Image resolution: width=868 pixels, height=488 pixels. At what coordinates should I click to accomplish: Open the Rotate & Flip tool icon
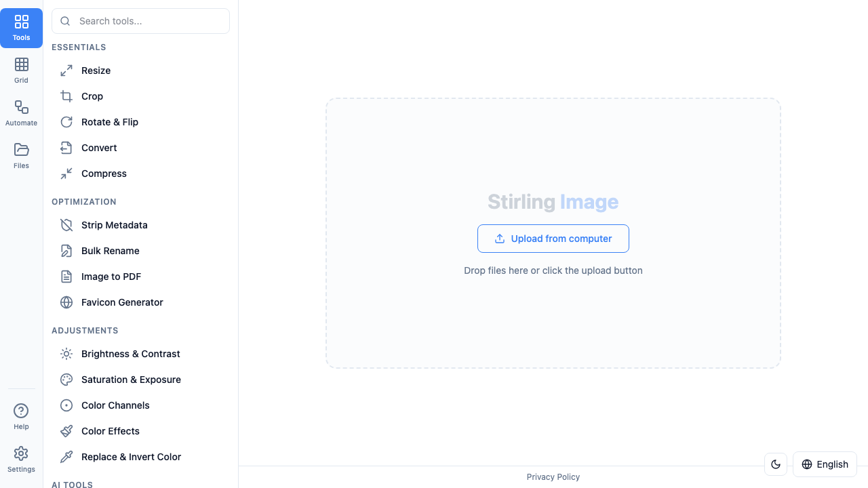[66, 122]
